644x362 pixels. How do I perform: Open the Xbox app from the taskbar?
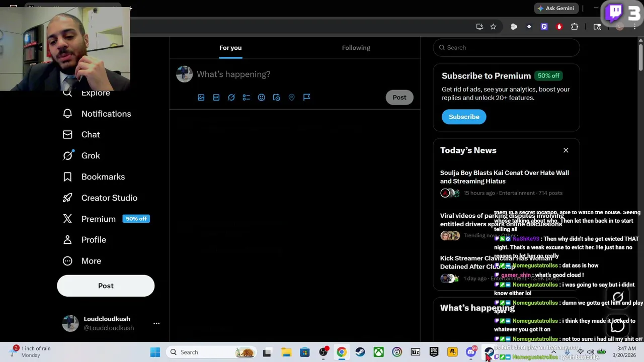[x=378, y=352]
